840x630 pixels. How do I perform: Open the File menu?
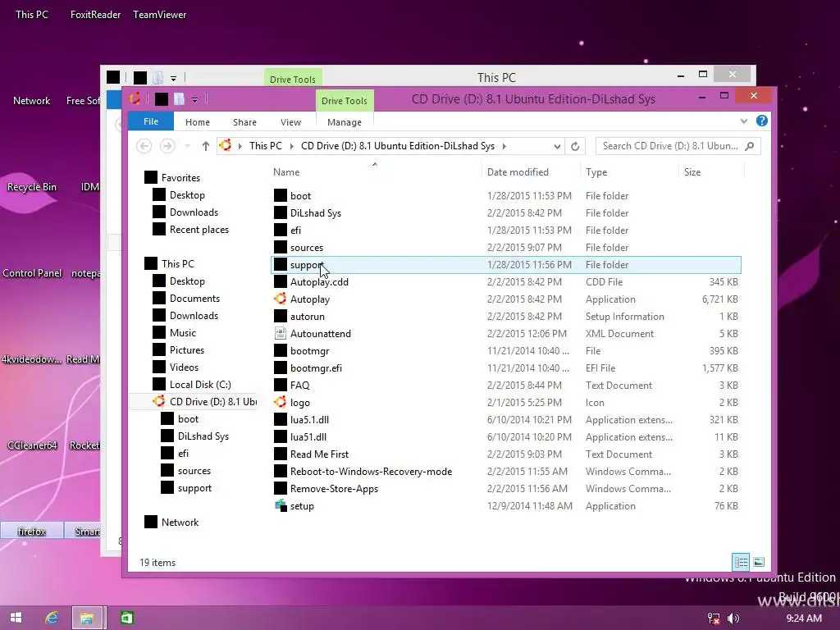151,121
